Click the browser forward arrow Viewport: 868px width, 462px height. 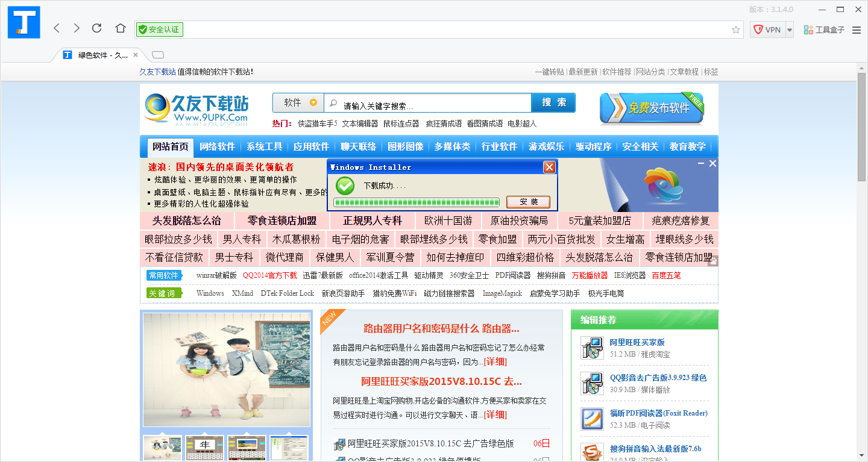coord(77,28)
